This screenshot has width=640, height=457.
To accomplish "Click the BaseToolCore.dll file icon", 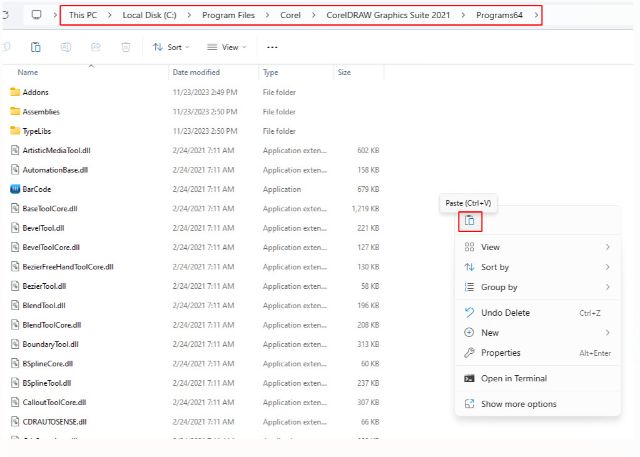I will pyautogui.click(x=15, y=209).
